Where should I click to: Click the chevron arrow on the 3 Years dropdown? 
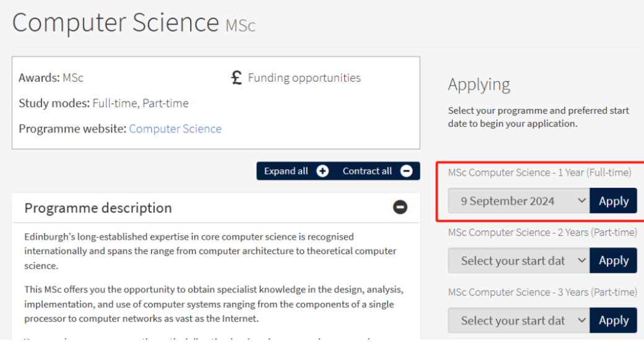click(581, 320)
